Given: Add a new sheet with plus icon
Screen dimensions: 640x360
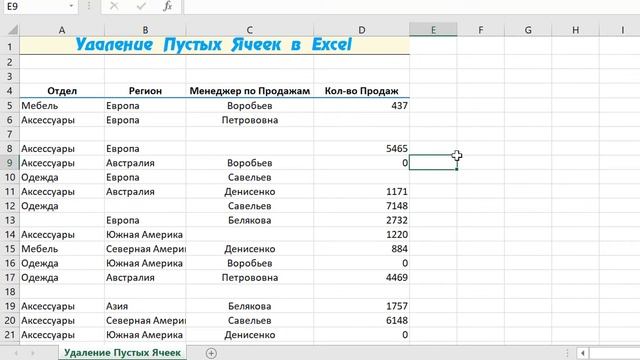Looking at the screenshot, I should click(x=211, y=353).
